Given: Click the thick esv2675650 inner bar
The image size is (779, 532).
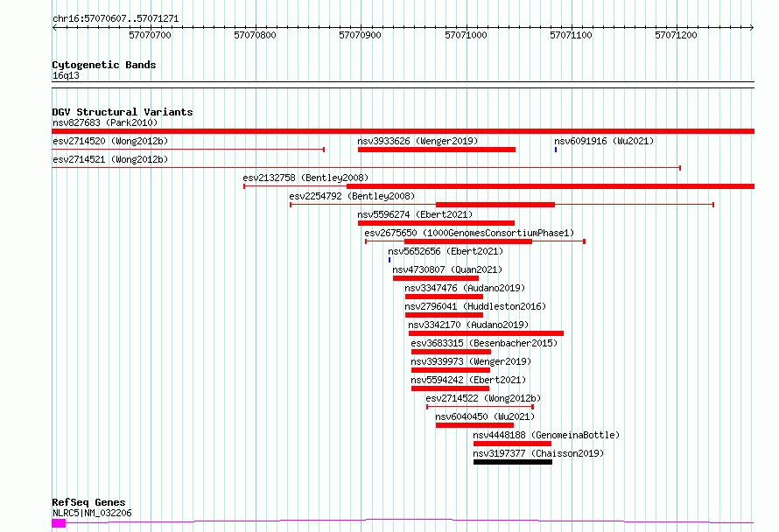Looking at the screenshot, I should tap(468, 241).
